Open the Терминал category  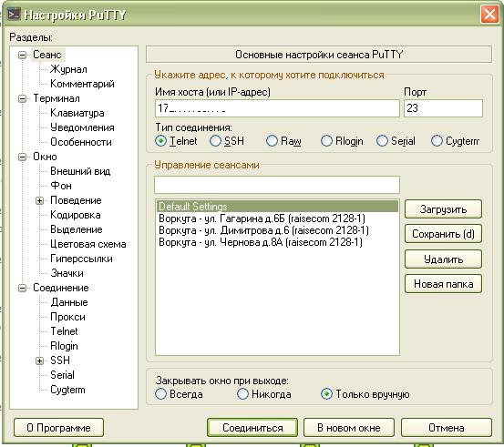[57, 98]
